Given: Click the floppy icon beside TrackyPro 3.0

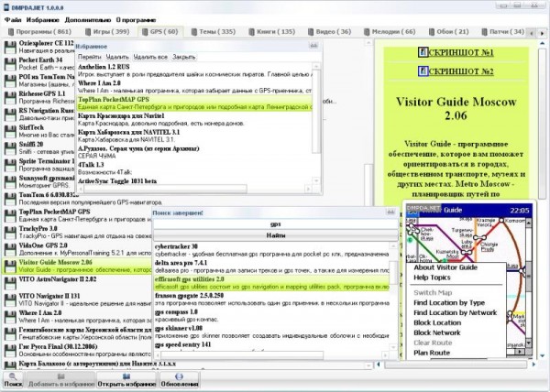Looking at the screenshot, I should click(x=10, y=233).
